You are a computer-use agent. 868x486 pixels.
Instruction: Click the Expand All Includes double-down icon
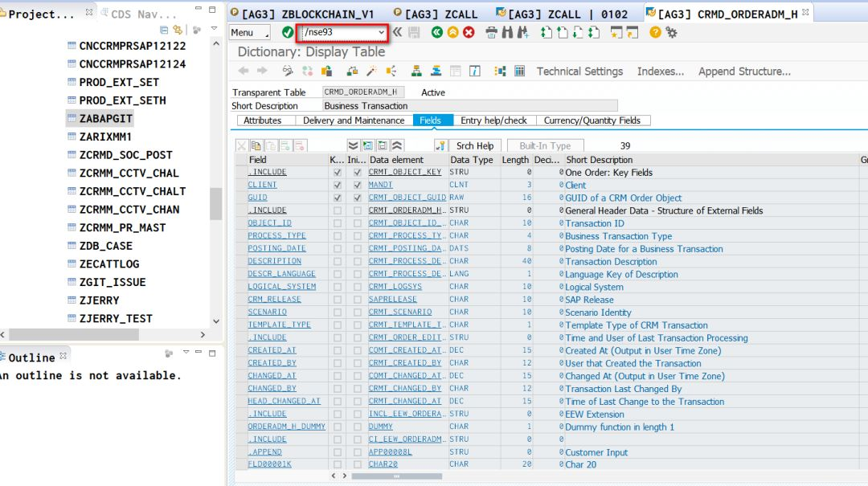tap(353, 145)
